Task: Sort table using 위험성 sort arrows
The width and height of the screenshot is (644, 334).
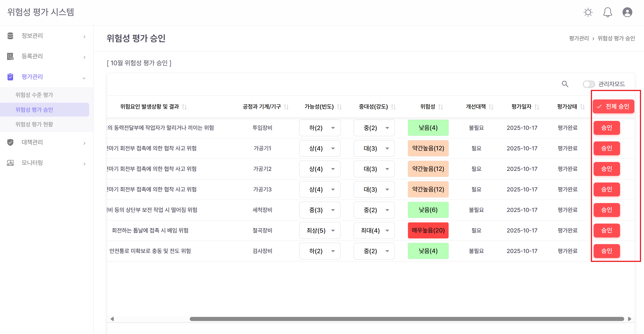Action: (x=441, y=107)
